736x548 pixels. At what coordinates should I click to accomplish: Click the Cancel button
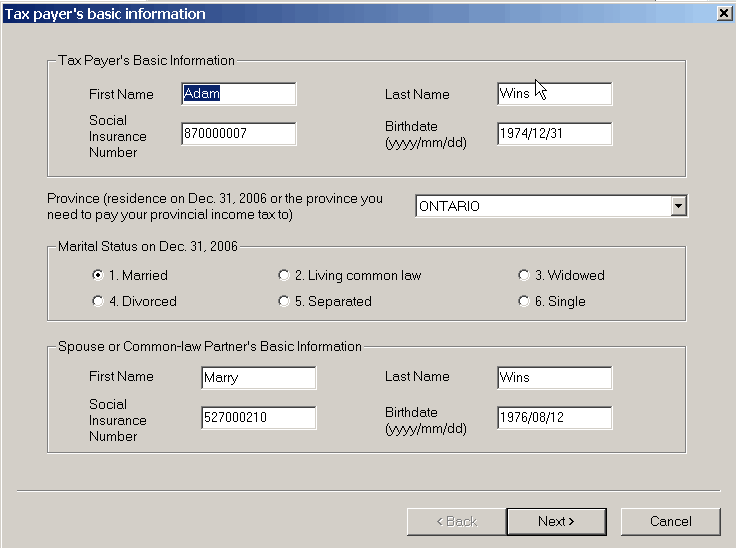[670, 521]
